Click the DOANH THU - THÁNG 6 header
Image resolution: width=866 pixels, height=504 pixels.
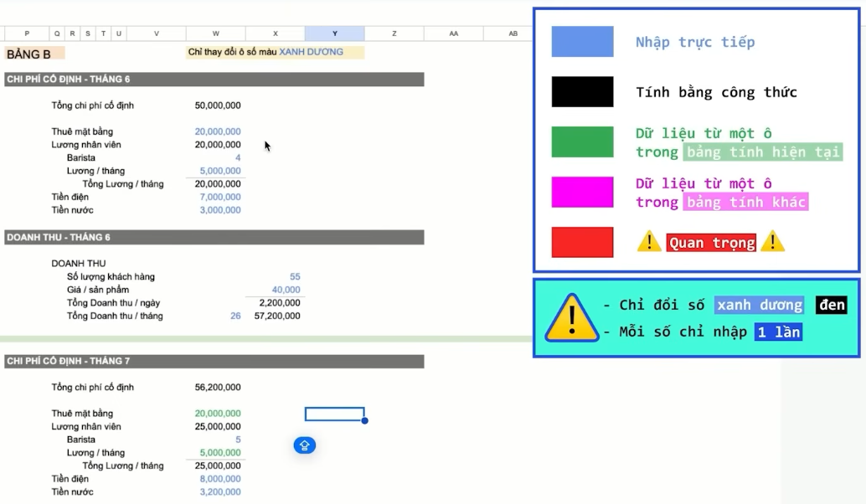(x=214, y=238)
